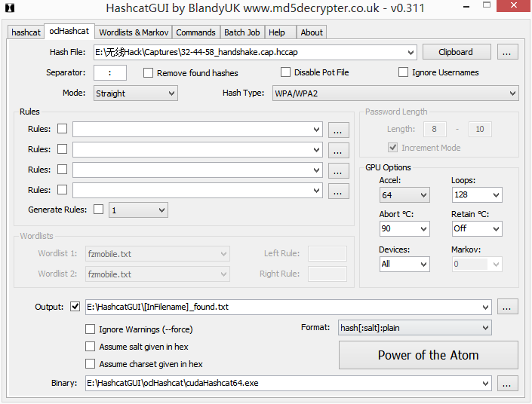This screenshot has height=404, width=532.
Task: Click the browse button beside Output path
Action: [508, 307]
